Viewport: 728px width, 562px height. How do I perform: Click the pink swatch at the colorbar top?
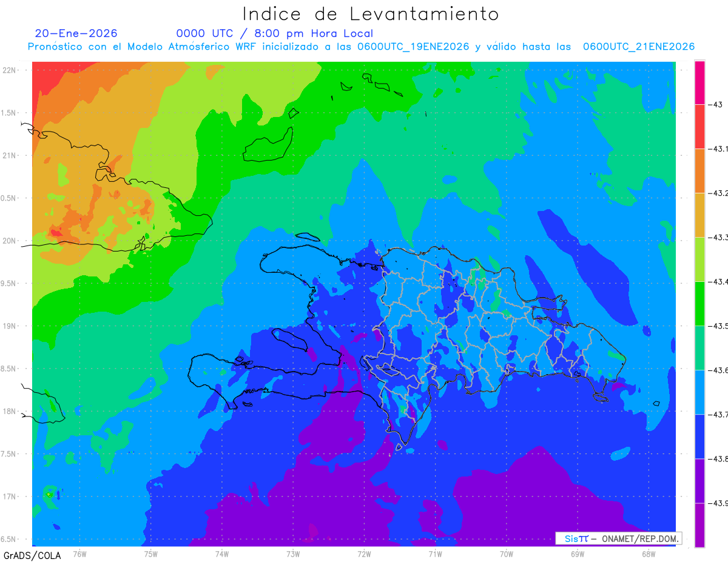point(699,82)
